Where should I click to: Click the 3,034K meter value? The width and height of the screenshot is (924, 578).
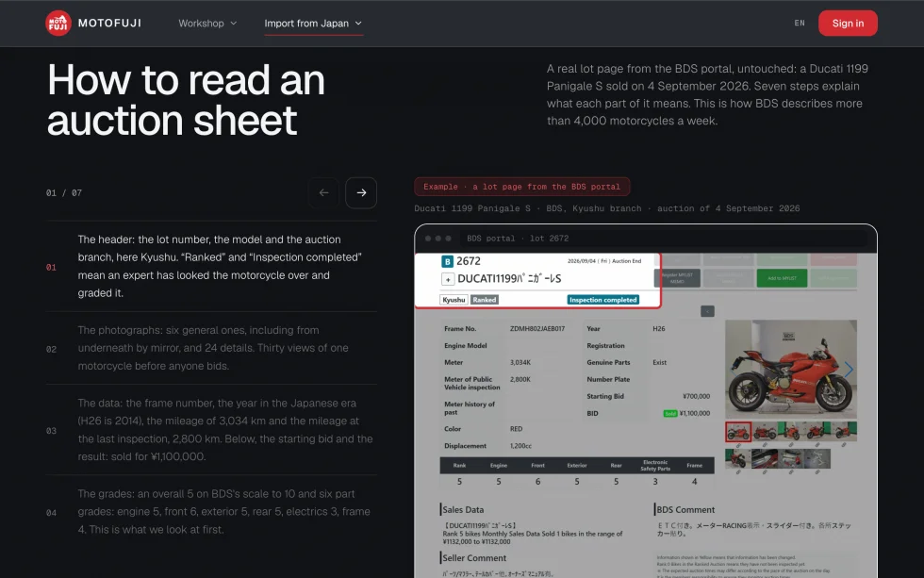(520, 362)
